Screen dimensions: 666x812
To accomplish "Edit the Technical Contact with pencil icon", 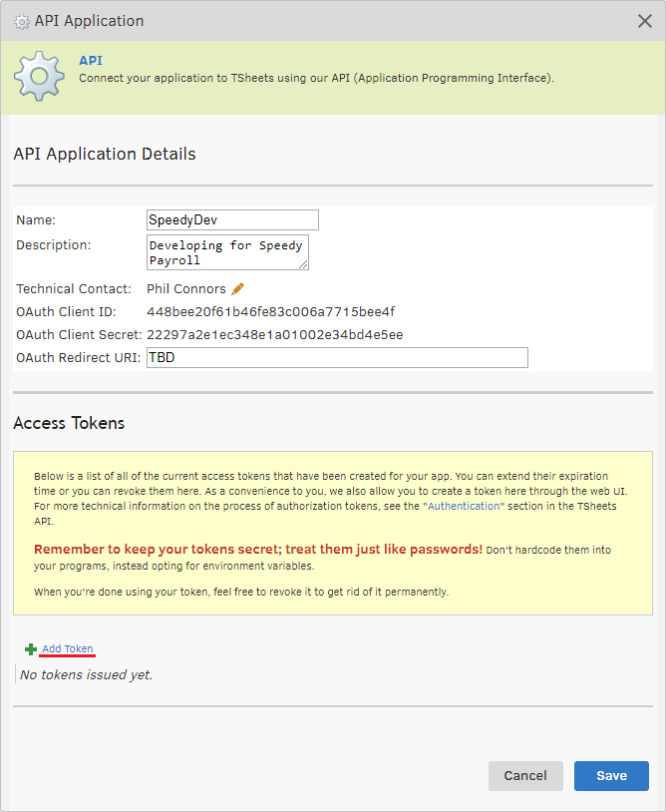I will click(x=238, y=289).
